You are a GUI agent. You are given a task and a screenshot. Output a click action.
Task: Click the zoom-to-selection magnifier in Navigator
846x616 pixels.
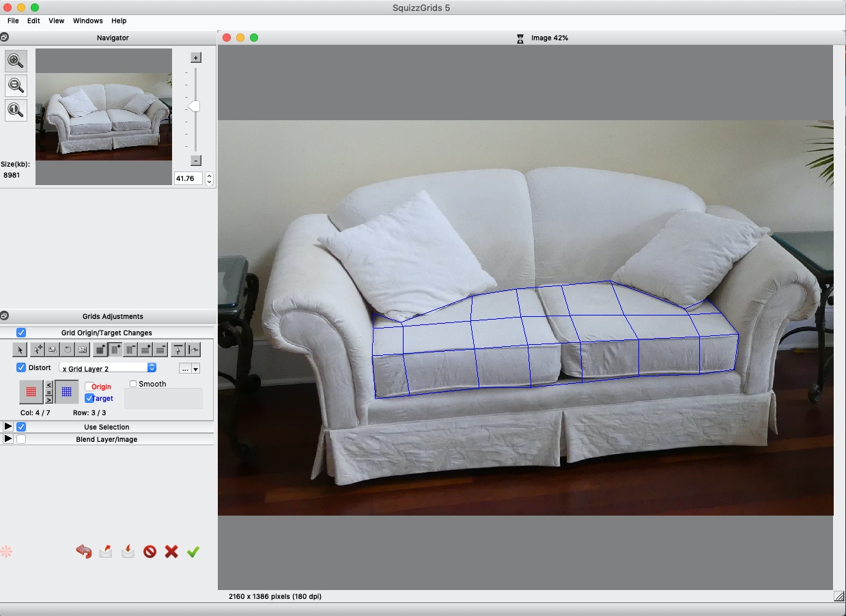[x=16, y=85]
